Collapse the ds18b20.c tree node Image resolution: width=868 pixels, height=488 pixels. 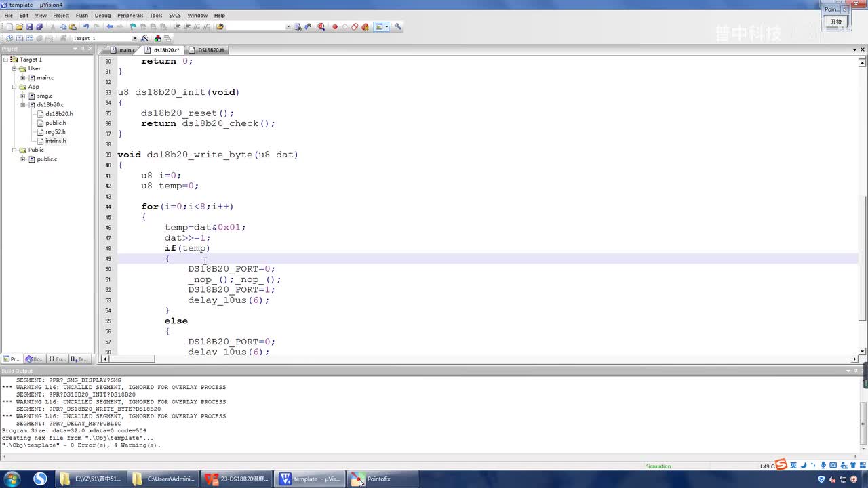coord(23,105)
